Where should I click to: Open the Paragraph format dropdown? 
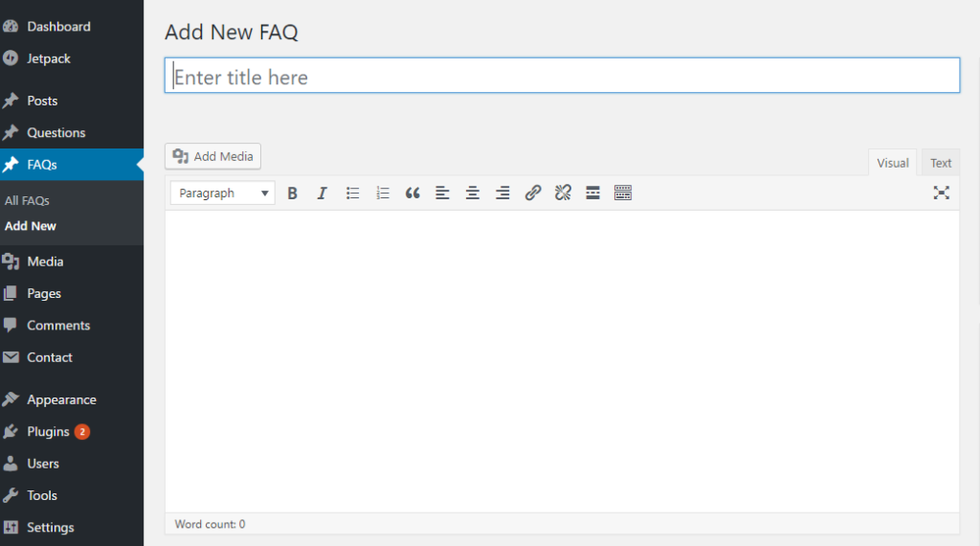(x=223, y=193)
